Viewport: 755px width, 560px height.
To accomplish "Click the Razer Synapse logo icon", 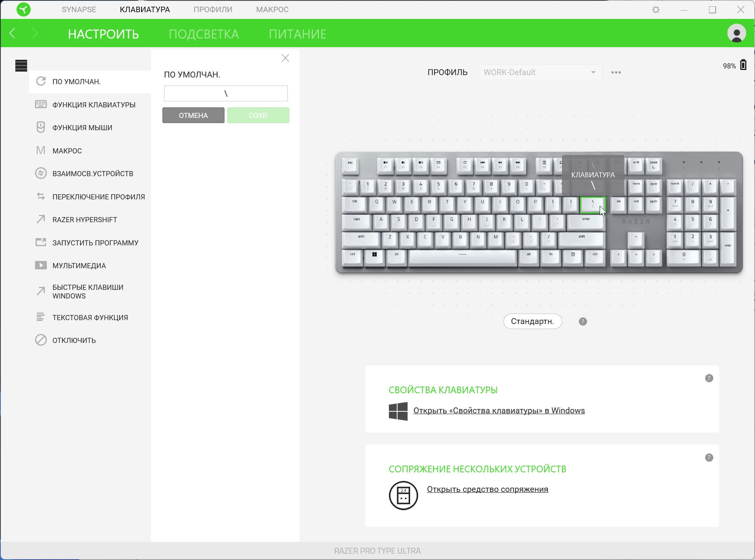I will (24, 9).
